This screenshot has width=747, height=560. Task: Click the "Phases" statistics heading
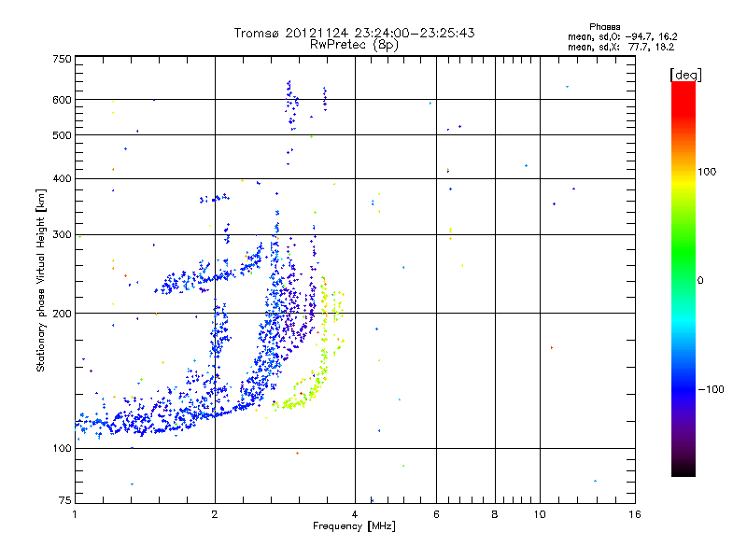point(604,27)
